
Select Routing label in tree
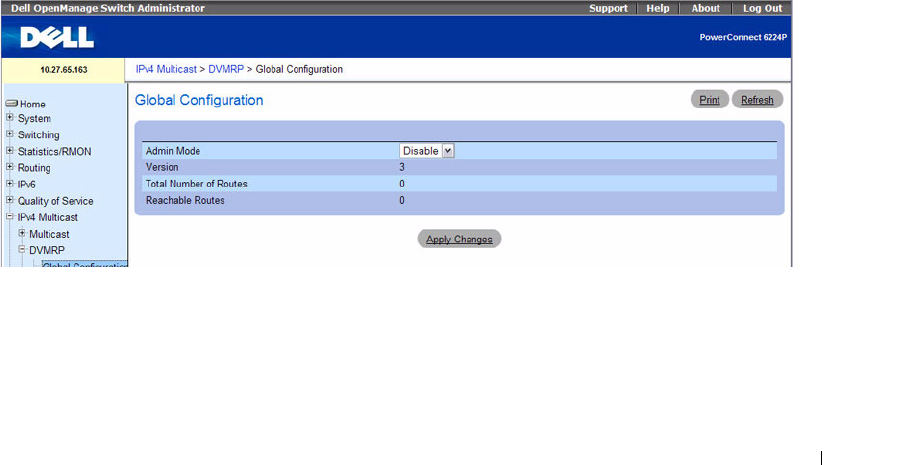point(34,168)
